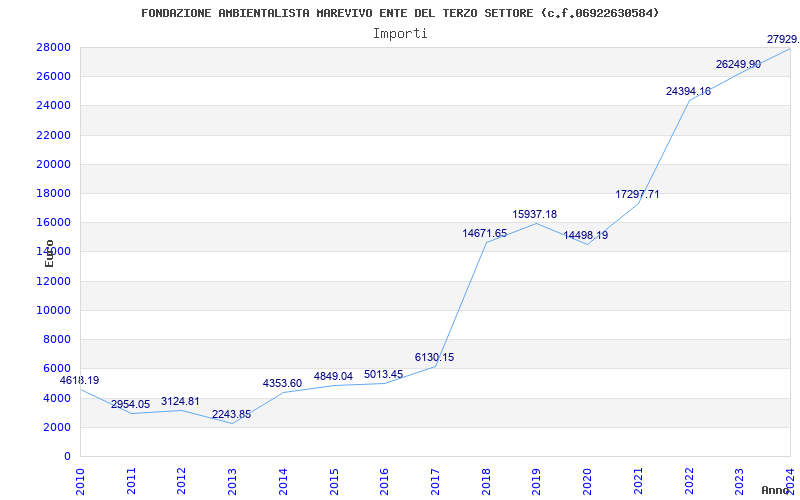
Task: Click x-axis year 2021
Action: 638,481
